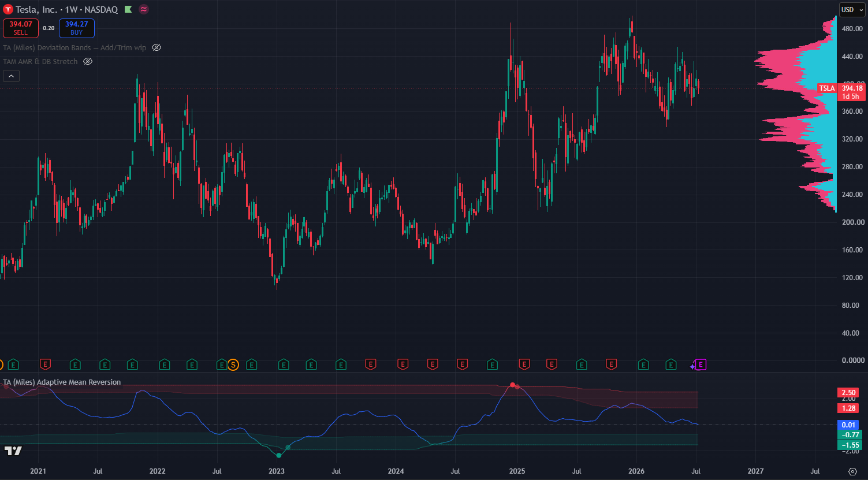Open the USD currency dropdown
This screenshot has width=868, height=480.
(852, 9)
